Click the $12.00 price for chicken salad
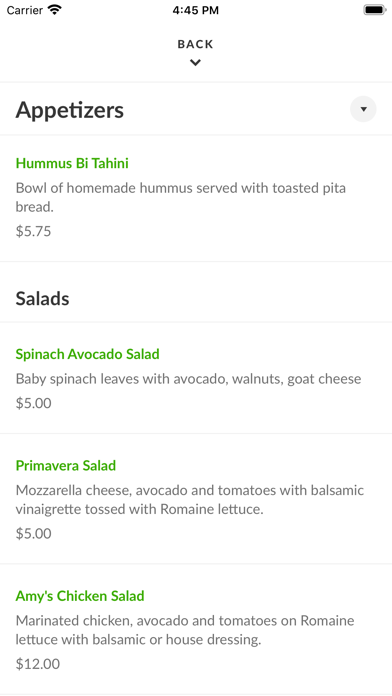The image size is (392, 696). [x=38, y=664]
